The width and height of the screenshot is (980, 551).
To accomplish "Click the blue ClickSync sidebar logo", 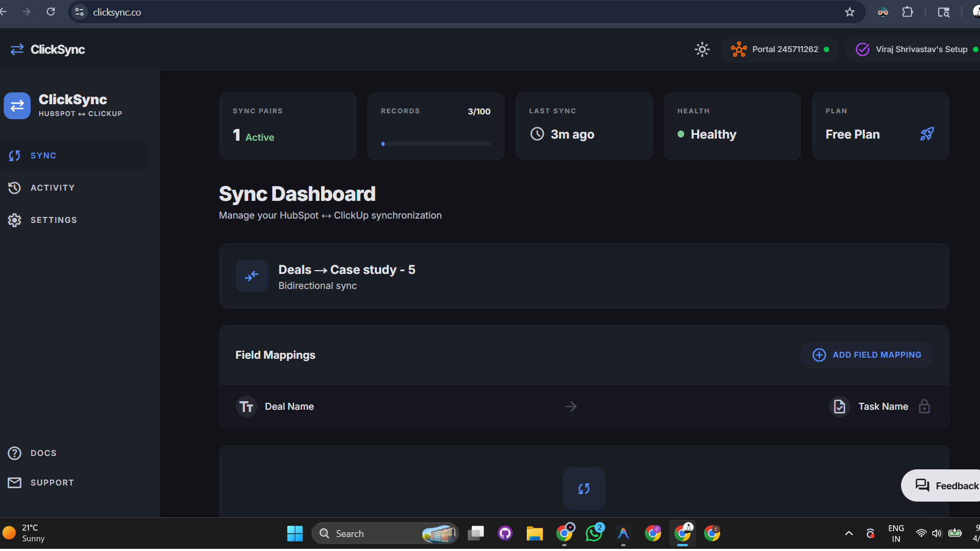I will 17,105.
